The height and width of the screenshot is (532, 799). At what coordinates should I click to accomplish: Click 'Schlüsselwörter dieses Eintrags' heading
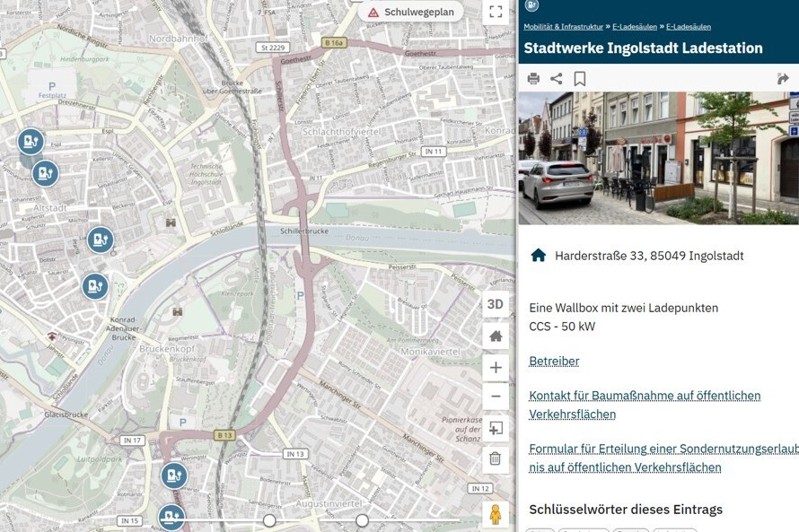pos(626,509)
